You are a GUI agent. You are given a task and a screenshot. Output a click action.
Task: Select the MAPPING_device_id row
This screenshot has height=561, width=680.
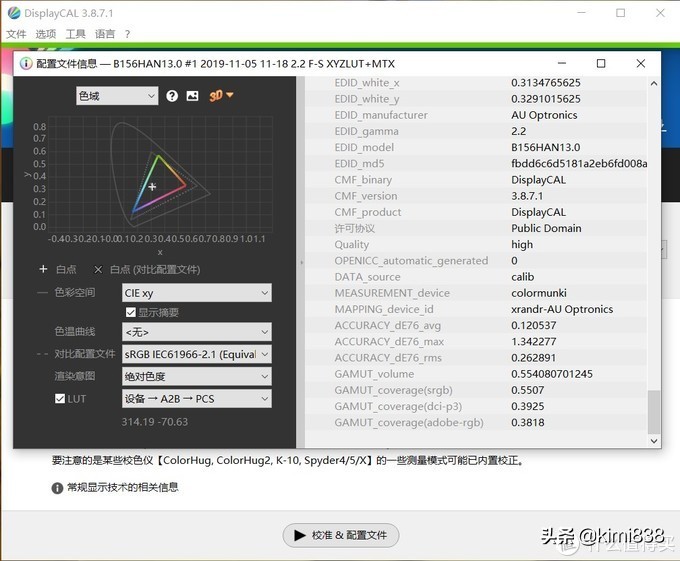476,309
